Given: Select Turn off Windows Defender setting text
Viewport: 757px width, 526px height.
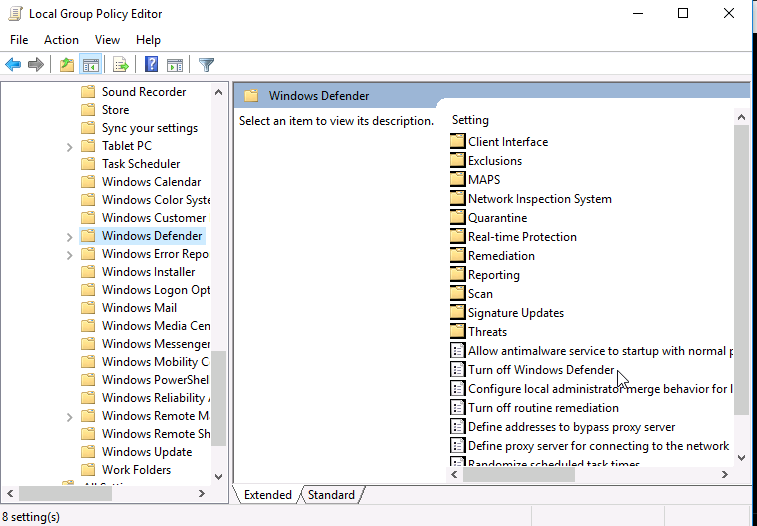Looking at the screenshot, I should [541, 370].
